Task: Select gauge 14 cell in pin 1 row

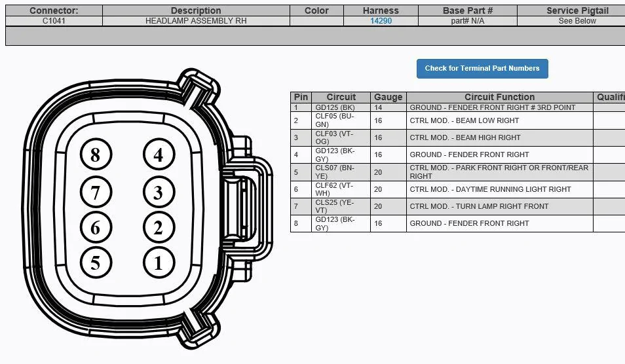Action: (388, 107)
